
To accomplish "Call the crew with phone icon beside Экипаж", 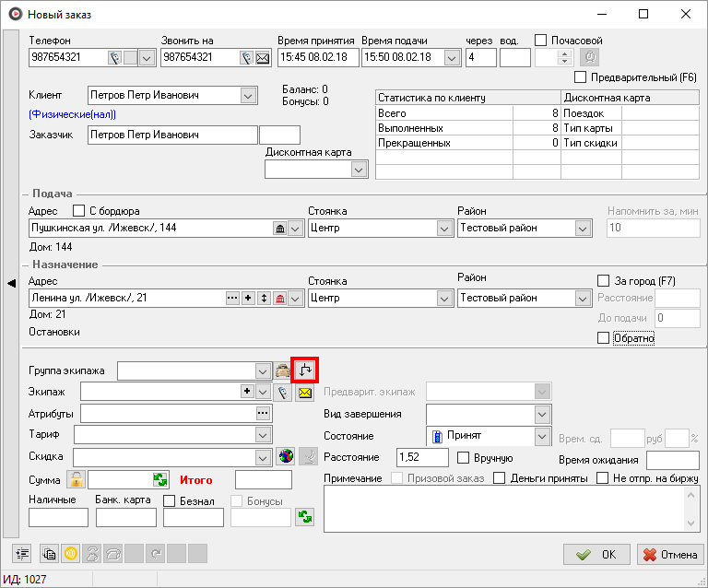I will 283,392.
